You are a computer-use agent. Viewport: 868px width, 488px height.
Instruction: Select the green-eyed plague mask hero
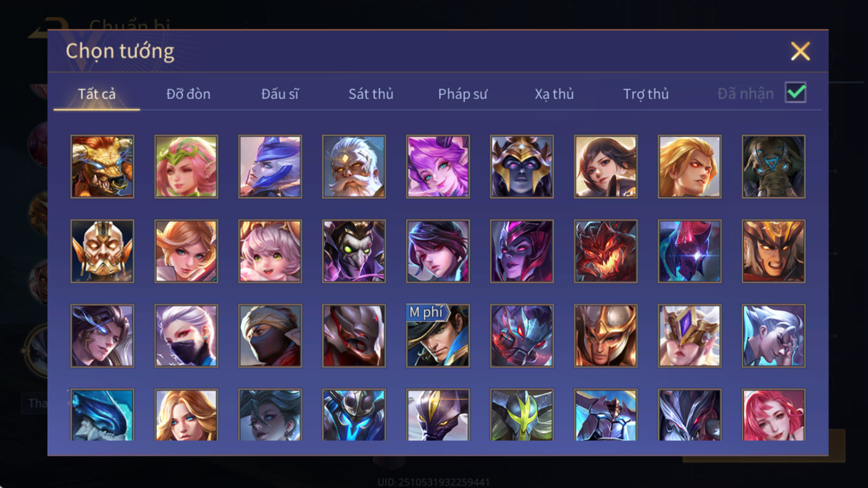[x=354, y=251]
